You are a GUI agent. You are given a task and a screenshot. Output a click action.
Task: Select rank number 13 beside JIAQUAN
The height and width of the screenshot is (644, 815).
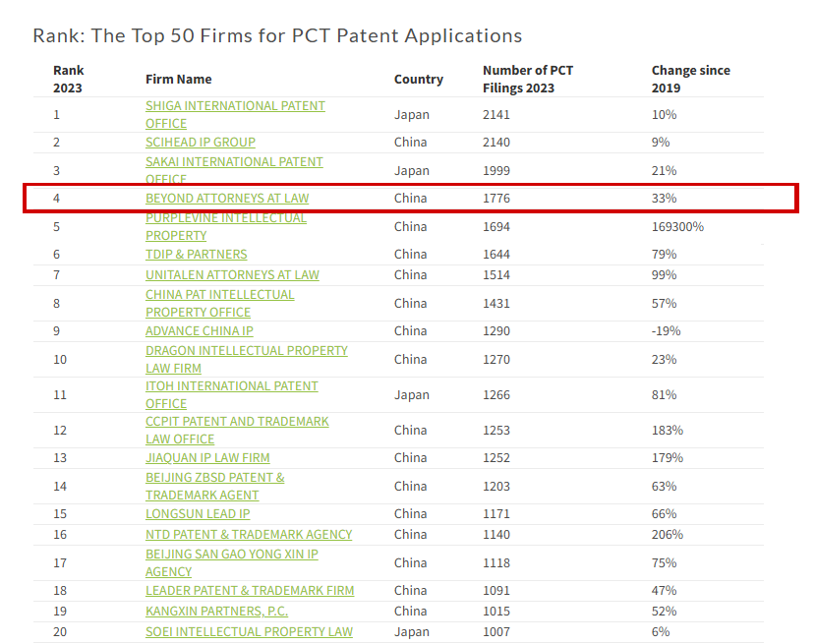pyautogui.click(x=60, y=458)
